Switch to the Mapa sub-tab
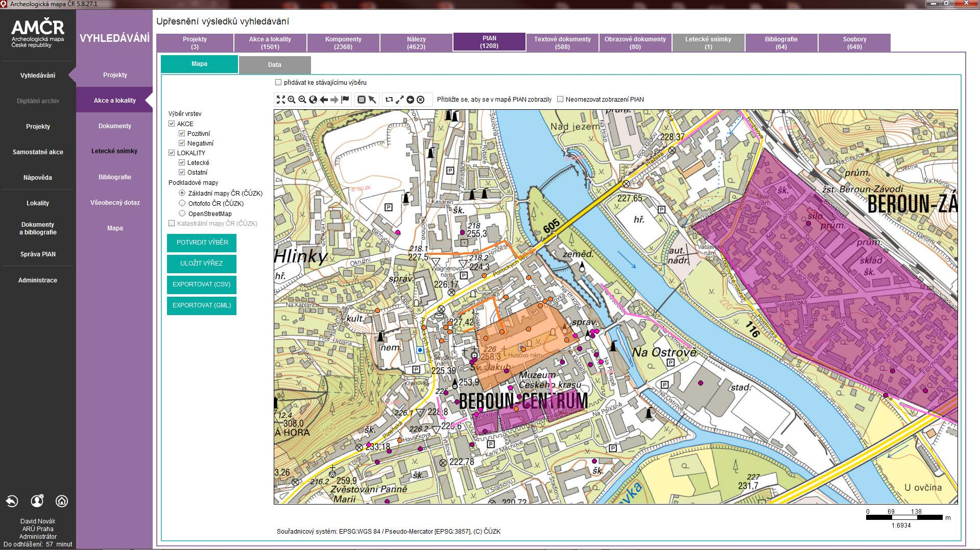 tap(199, 64)
